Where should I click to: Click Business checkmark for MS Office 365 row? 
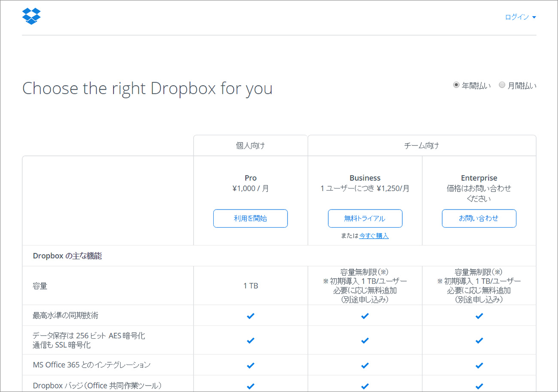pos(365,365)
